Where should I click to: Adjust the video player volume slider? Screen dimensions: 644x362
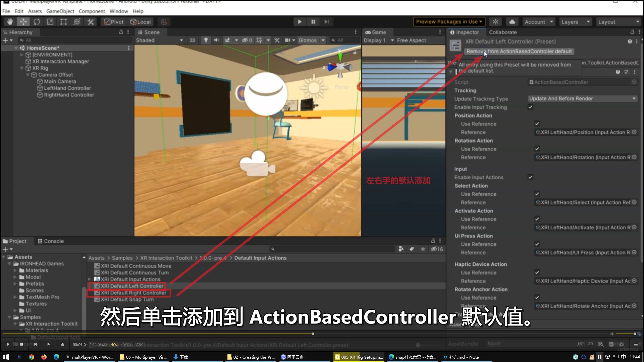click(626, 334)
